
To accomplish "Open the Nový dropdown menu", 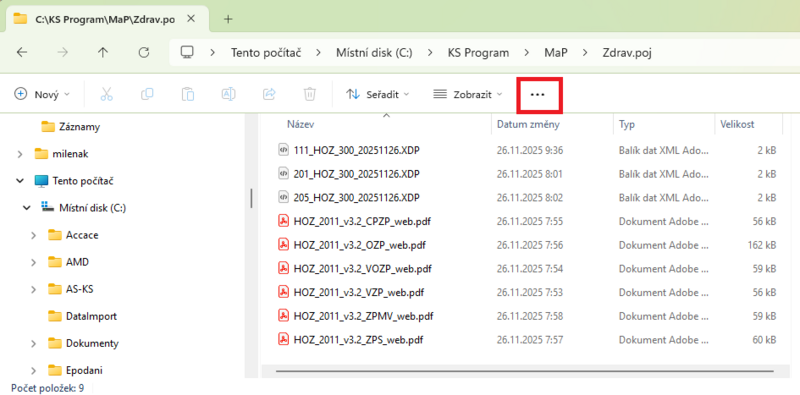I will (x=42, y=94).
